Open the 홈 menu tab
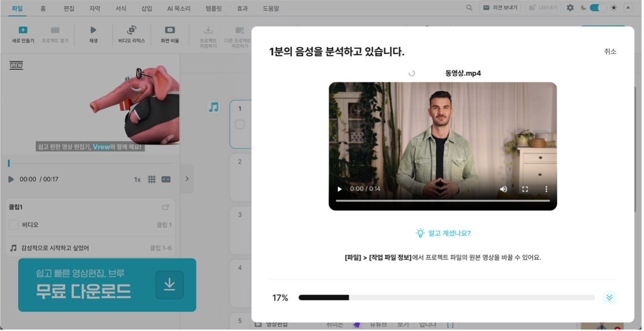This screenshot has height=331, width=644. 43,8
